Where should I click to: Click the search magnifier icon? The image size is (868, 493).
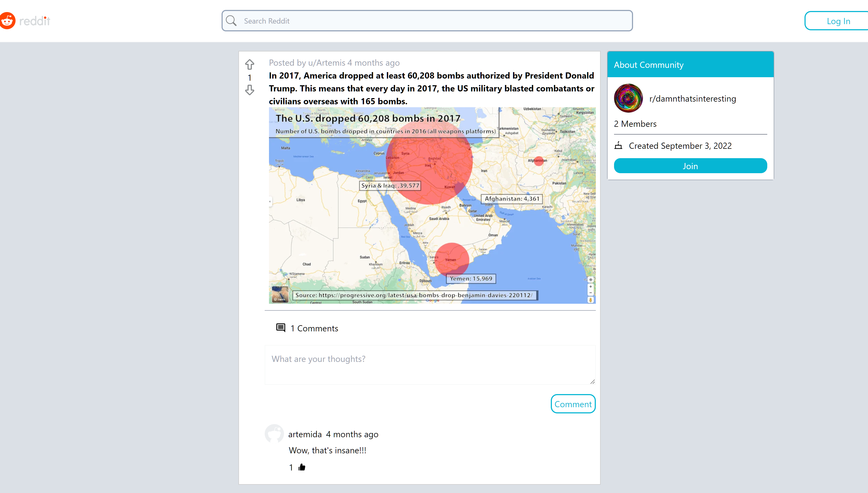pyautogui.click(x=231, y=21)
